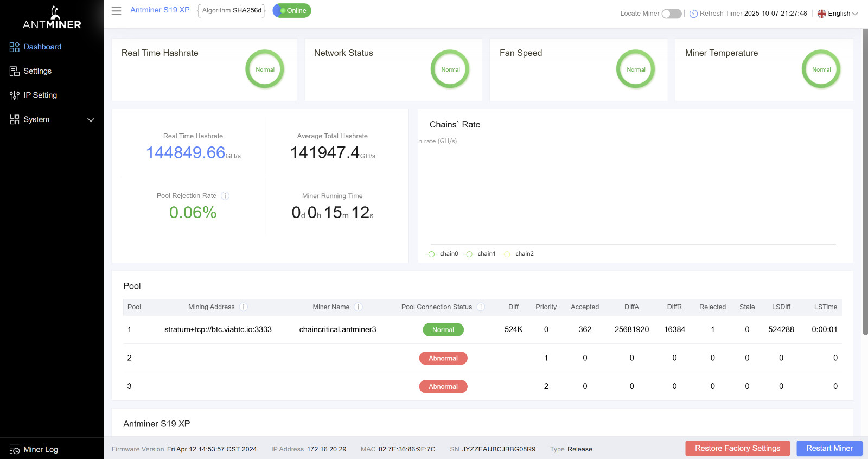This screenshot has height=459, width=868.
Task: Click Pool Connection Status info icon
Action: [x=481, y=307]
